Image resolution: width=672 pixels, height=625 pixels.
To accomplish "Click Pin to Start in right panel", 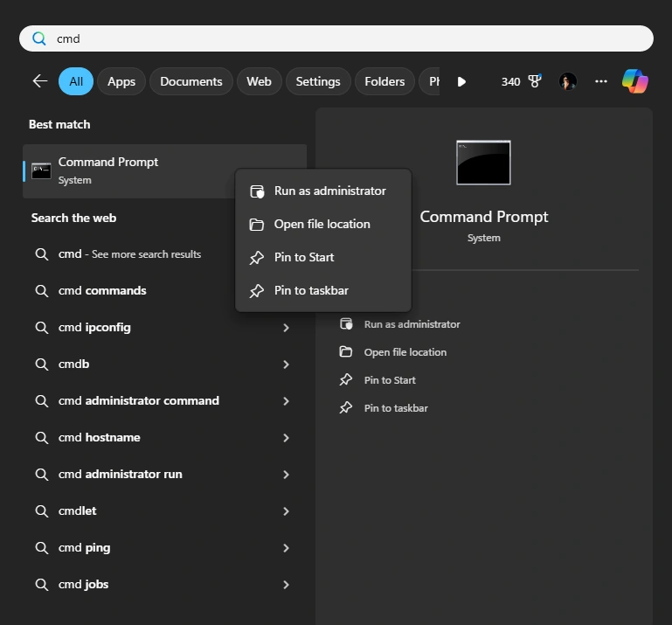I will coord(390,380).
